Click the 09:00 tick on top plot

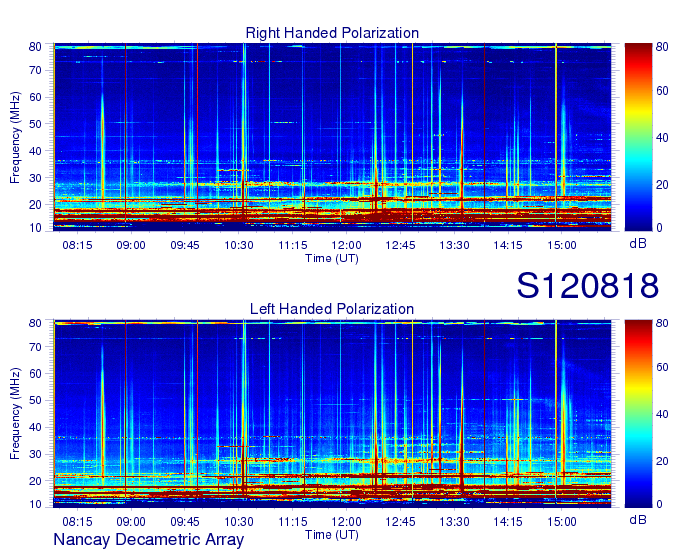pos(131,245)
